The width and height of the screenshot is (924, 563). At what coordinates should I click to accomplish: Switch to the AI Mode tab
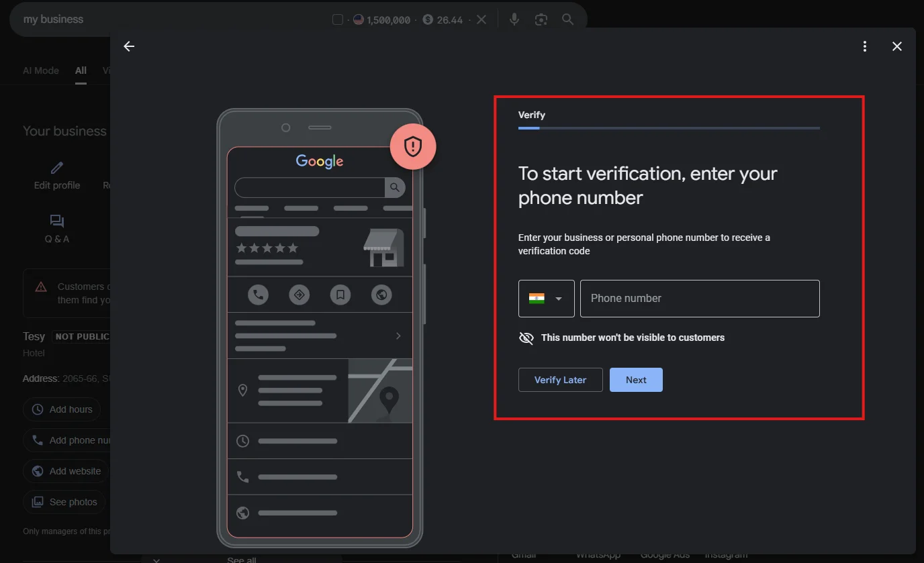click(x=40, y=70)
